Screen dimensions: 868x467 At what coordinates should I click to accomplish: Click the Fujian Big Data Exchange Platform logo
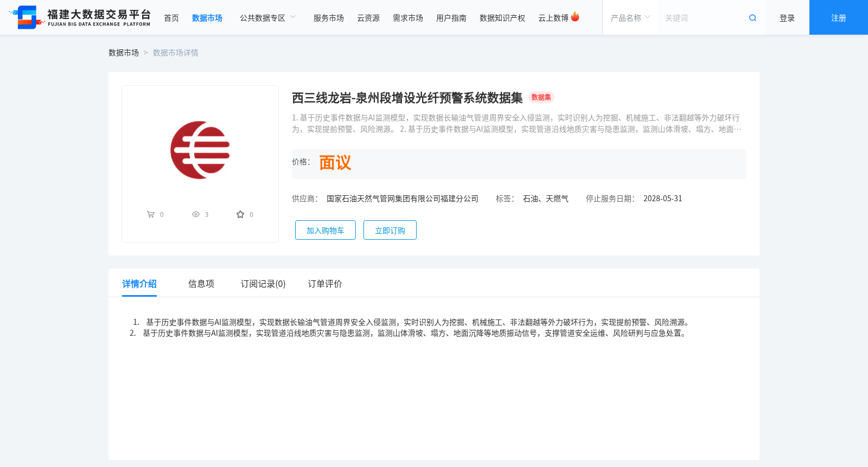point(80,17)
